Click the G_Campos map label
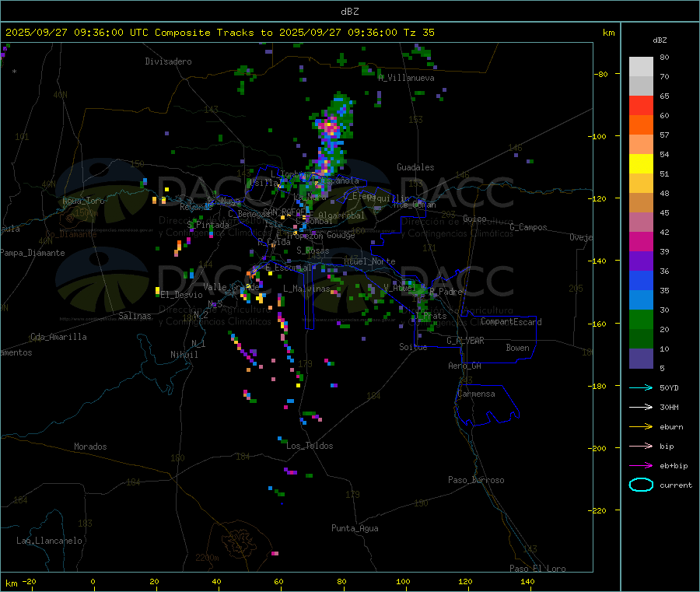This screenshot has height=592, width=700. pyautogui.click(x=528, y=227)
